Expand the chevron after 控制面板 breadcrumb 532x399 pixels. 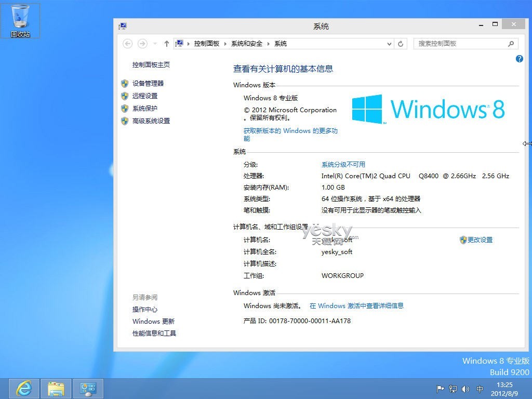(x=225, y=44)
